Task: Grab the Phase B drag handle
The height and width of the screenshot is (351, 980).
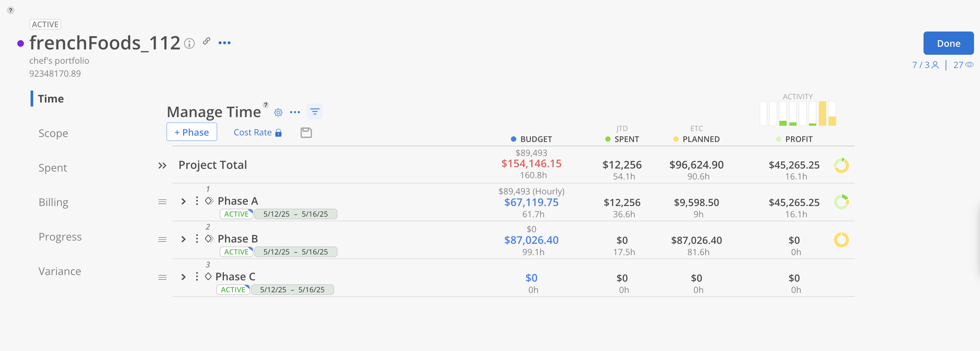Action: coord(162,240)
